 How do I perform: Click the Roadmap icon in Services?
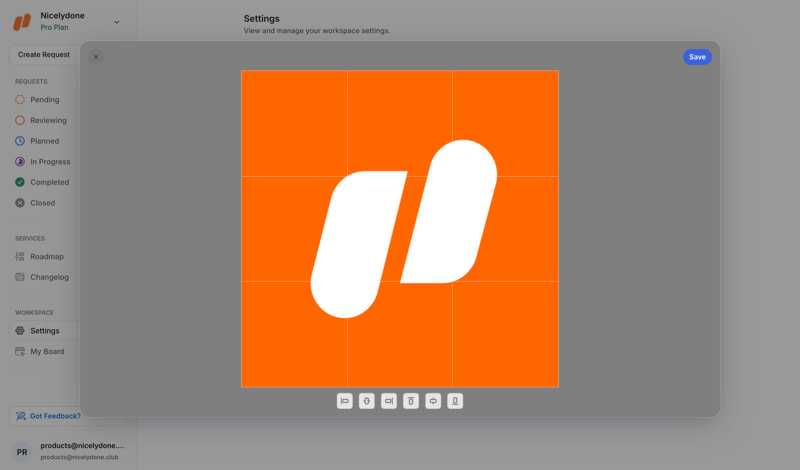(x=20, y=257)
